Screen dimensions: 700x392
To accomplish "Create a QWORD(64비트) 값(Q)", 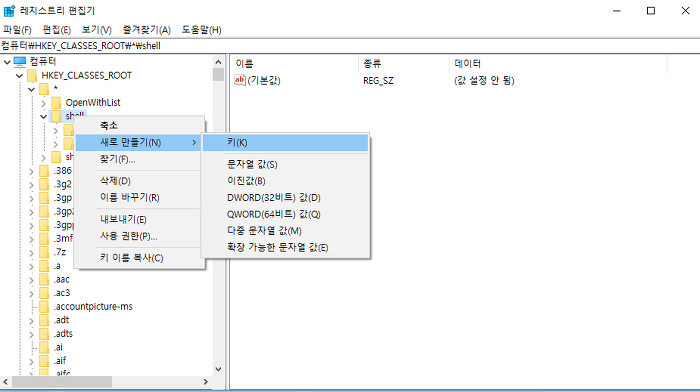I will [x=286, y=214].
